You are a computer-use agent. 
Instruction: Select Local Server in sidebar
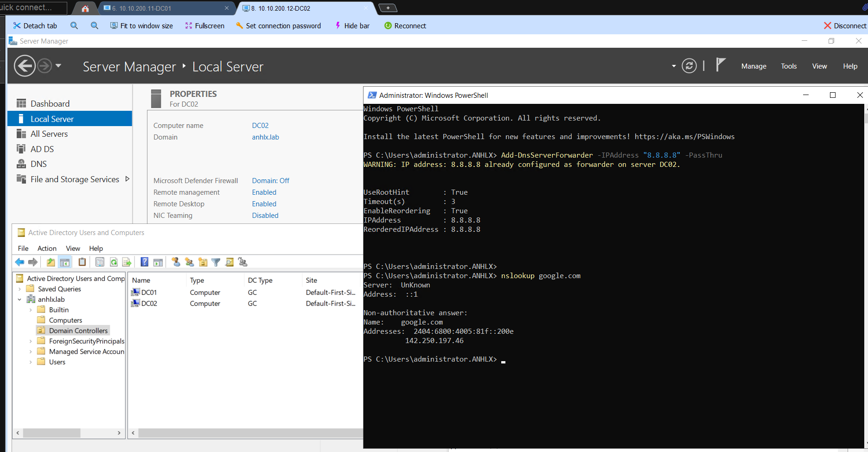[70, 119]
